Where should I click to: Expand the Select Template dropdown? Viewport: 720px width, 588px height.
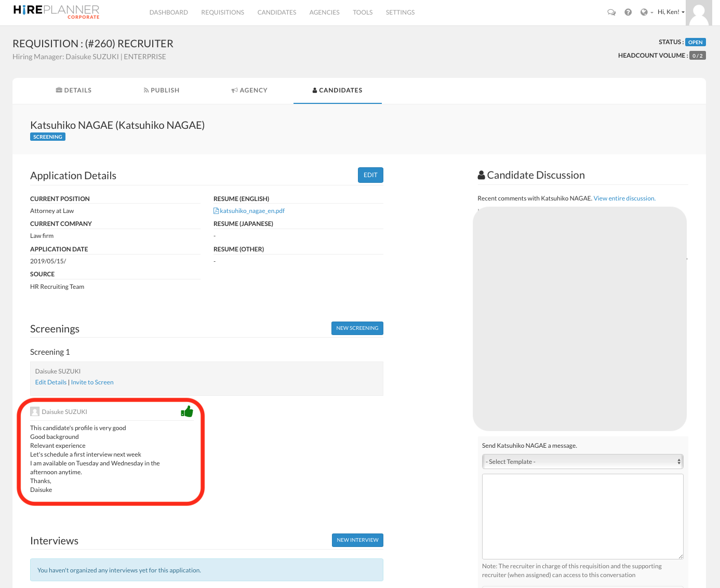pos(582,462)
